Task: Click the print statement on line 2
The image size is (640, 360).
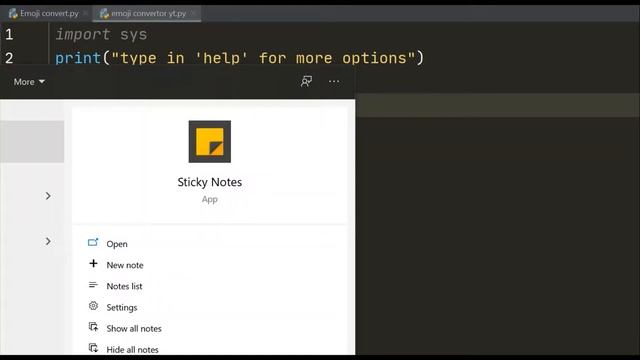Action: [240, 58]
